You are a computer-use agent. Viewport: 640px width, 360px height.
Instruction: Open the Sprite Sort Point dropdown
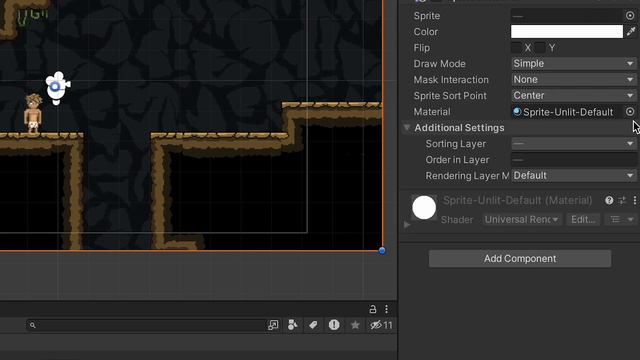pos(573,96)
